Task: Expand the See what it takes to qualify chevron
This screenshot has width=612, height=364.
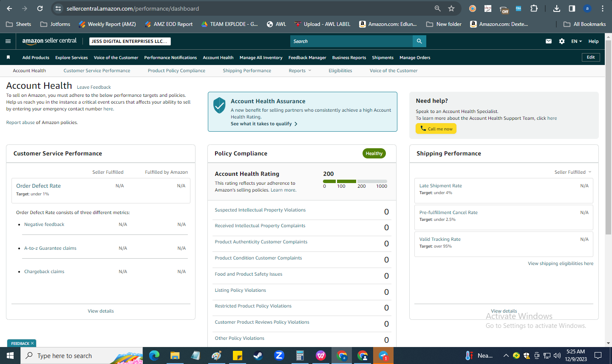Action: coord(296,124)
